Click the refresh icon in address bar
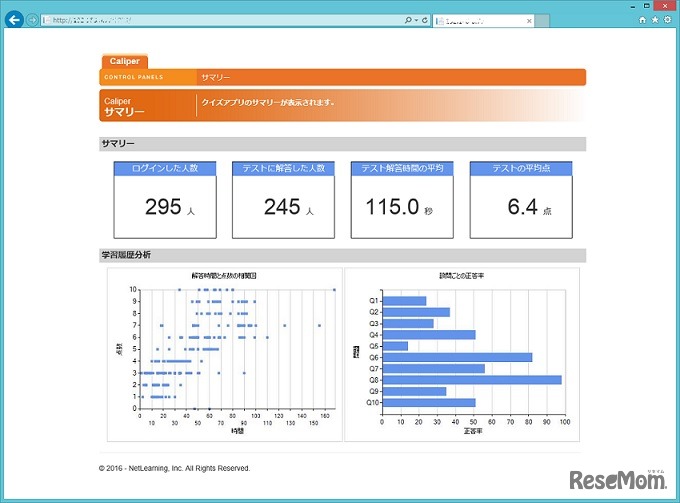 [425, 20]
